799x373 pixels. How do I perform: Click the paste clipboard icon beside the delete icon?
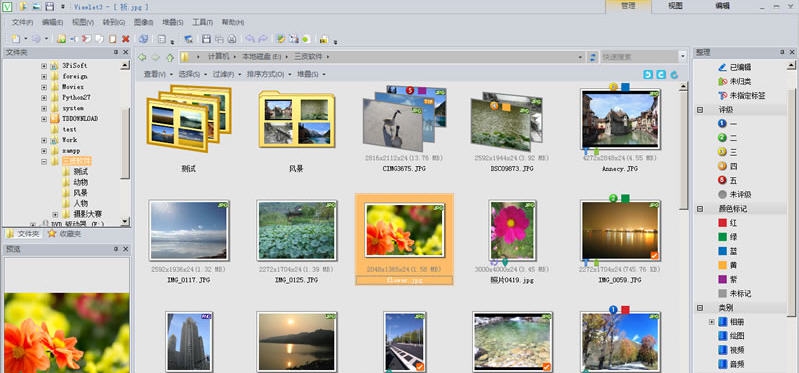pos(113,39)
